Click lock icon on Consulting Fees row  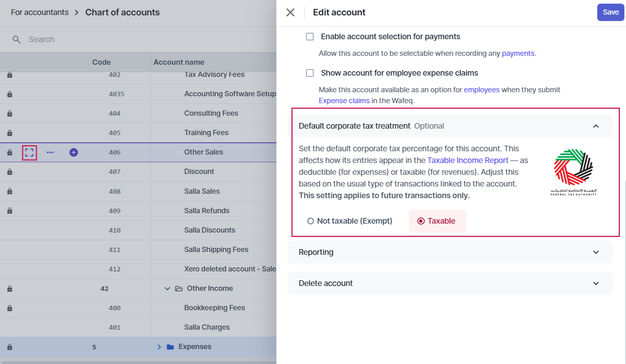[10, 114]
